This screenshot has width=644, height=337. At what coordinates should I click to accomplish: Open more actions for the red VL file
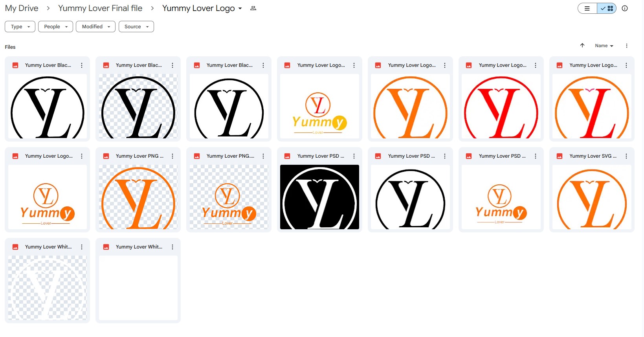pos(536,65)
